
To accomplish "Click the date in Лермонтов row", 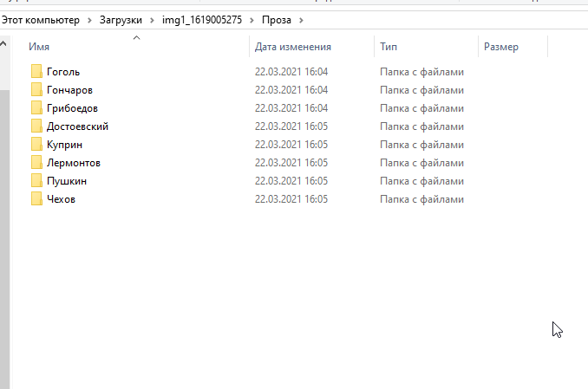I will tap(291, 163).
